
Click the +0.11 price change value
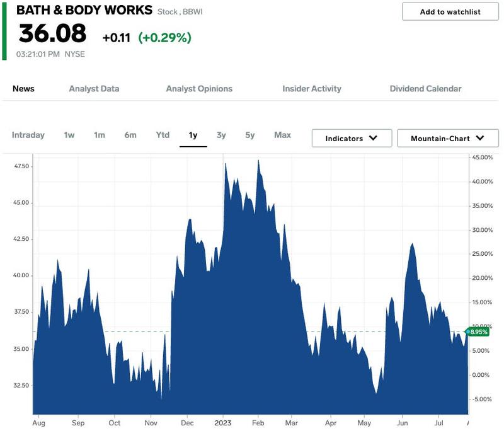coord(117,38)
